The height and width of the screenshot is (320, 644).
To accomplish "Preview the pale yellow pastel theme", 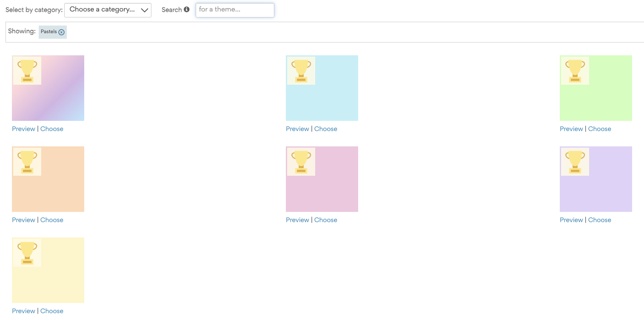I will tap(23, 311).
